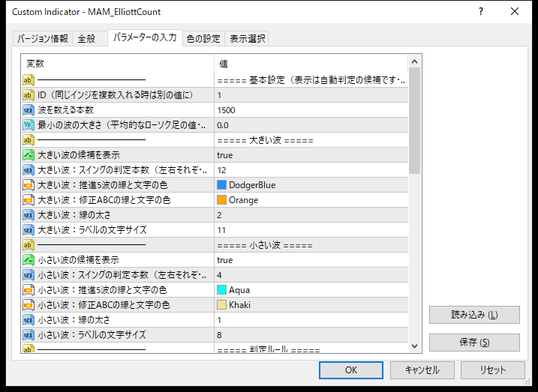Edit the 最小の波の大きさ value 0.0

311,125
